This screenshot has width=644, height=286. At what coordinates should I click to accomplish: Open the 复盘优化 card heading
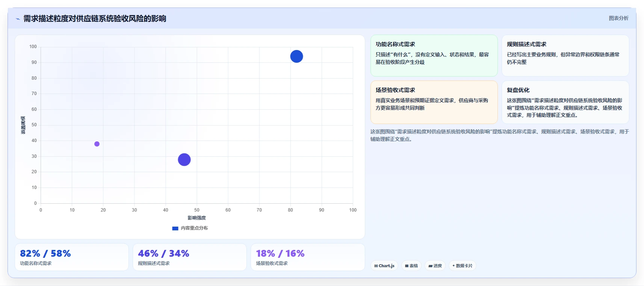pyautogui.click(x=518, y=90)
